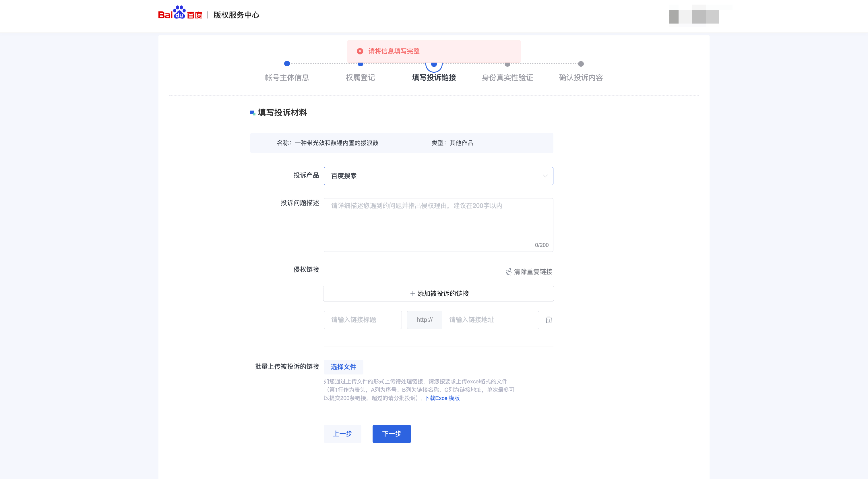868x479 pixels.
Task: Go to 权属登记 step
Action: 360,78
